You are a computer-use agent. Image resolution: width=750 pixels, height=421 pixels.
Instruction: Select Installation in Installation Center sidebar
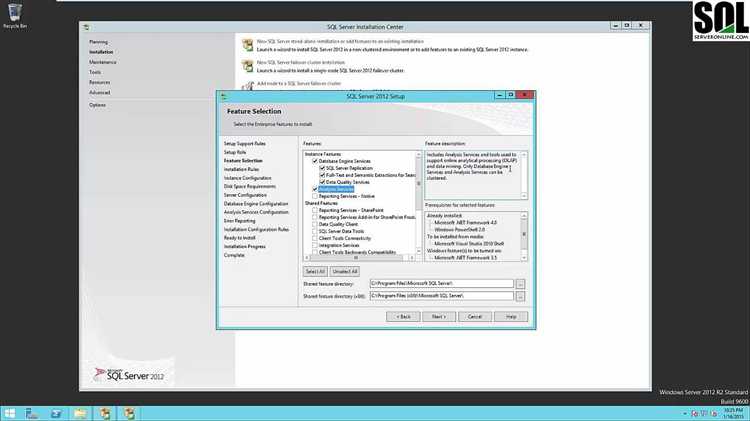pos(101,52)
